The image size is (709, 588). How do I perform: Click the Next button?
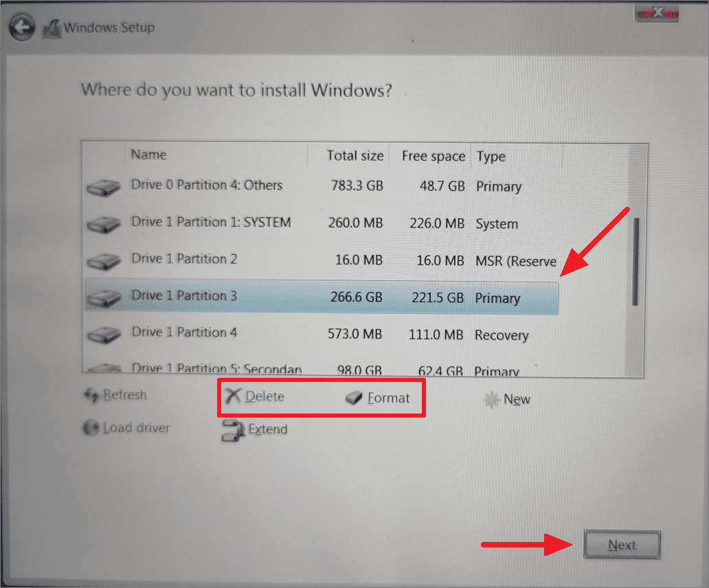(x=622, y=545)
